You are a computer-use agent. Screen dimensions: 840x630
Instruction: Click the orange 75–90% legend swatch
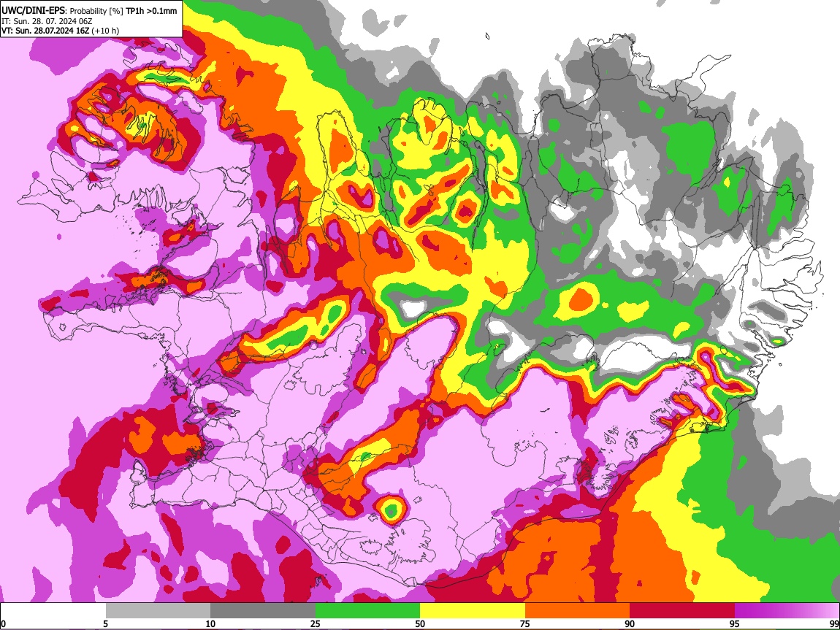click(578, 611)
